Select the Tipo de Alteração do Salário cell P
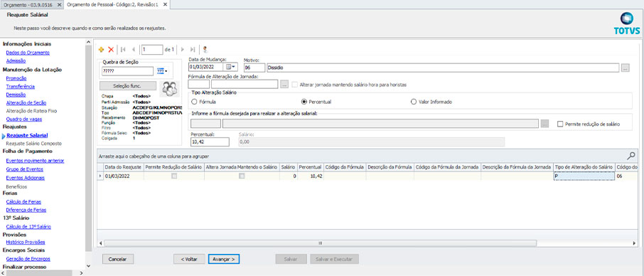Viewport: 644px width, 276px height. pos(584,176)
